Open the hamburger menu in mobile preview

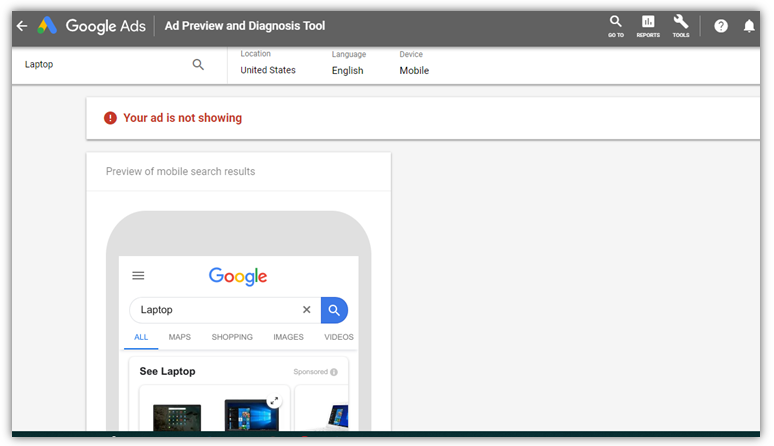138,275
